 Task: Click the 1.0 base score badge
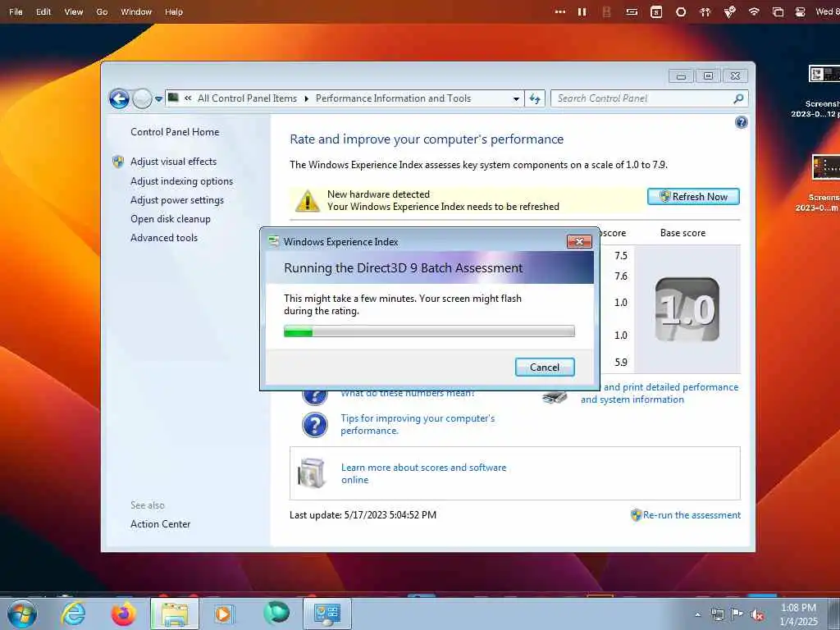tap(687, 309)
